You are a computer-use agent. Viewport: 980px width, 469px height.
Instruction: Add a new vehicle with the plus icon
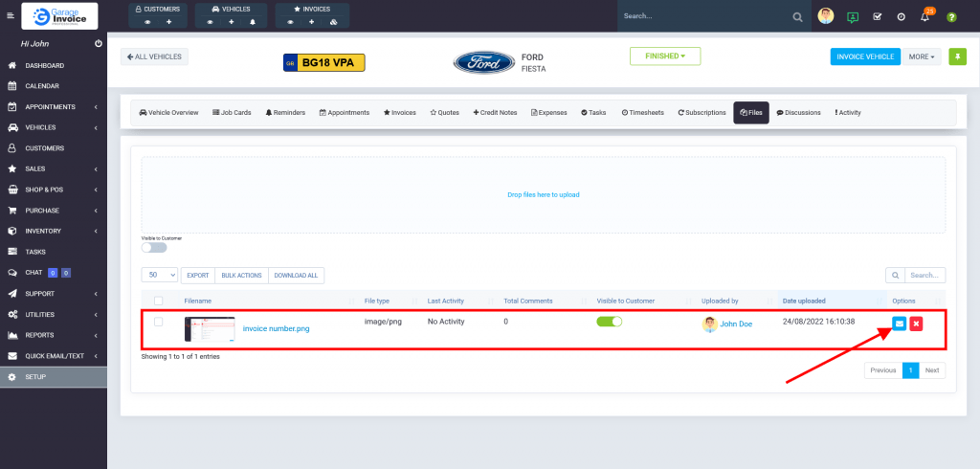click(232, 22)
